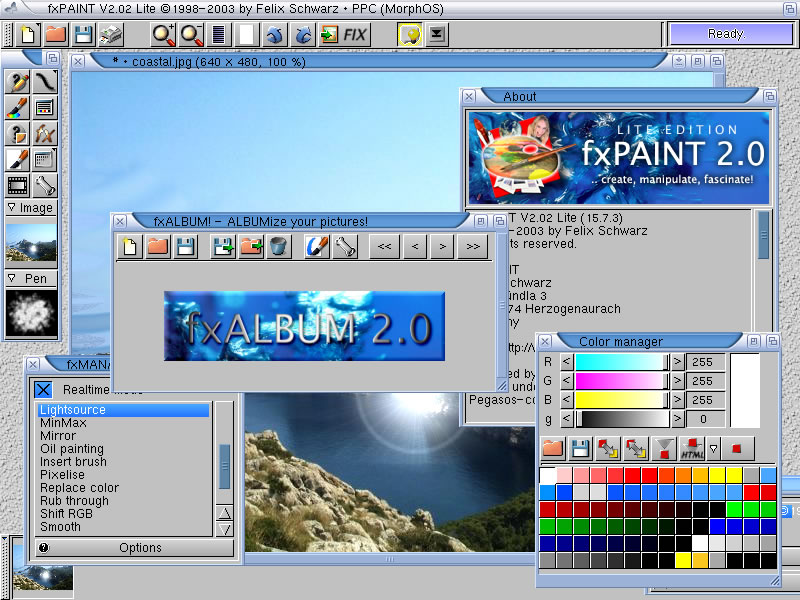This screenshot has width=800, height=600.
Task: Open an album with fxALBUM folder icon
Action: pyautogui.click(x=158, y=247)
